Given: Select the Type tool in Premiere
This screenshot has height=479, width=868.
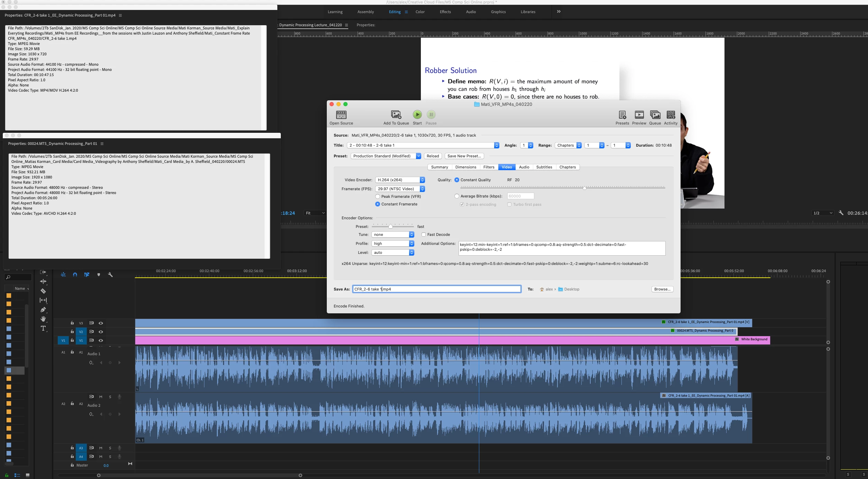Looking at the screenshot, I should pyautogui.click(x=43, y=328).
